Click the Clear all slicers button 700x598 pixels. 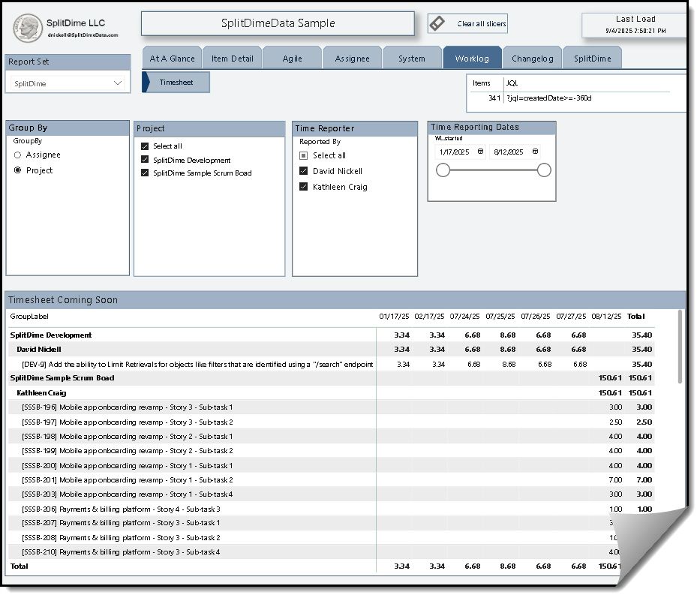[x=482, y=24]
